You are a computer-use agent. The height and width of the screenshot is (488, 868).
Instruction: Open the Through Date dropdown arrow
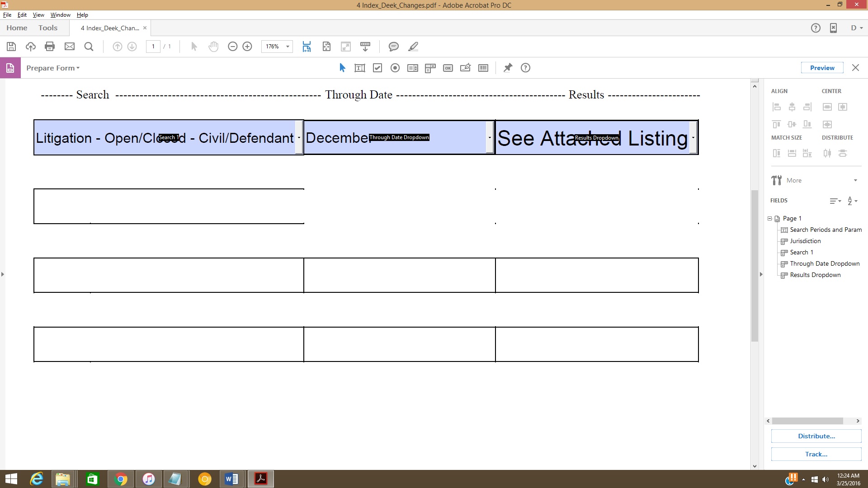(x=490, y=137)
